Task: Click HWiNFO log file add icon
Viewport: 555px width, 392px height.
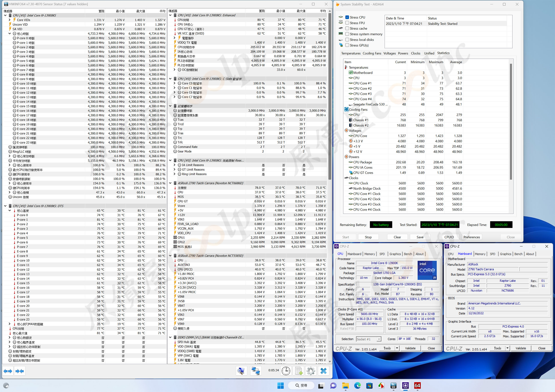Action: point(298,371)
